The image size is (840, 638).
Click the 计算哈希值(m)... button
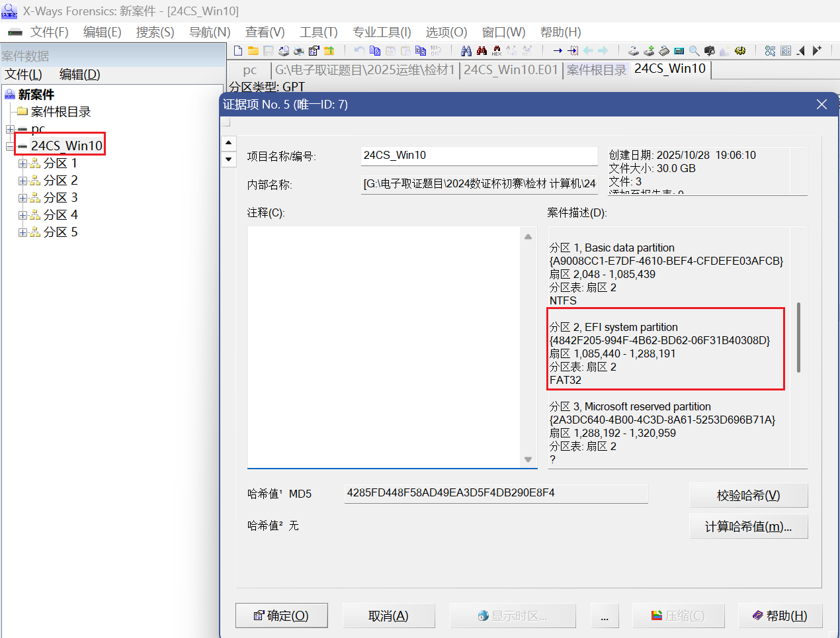click(748, 527)
